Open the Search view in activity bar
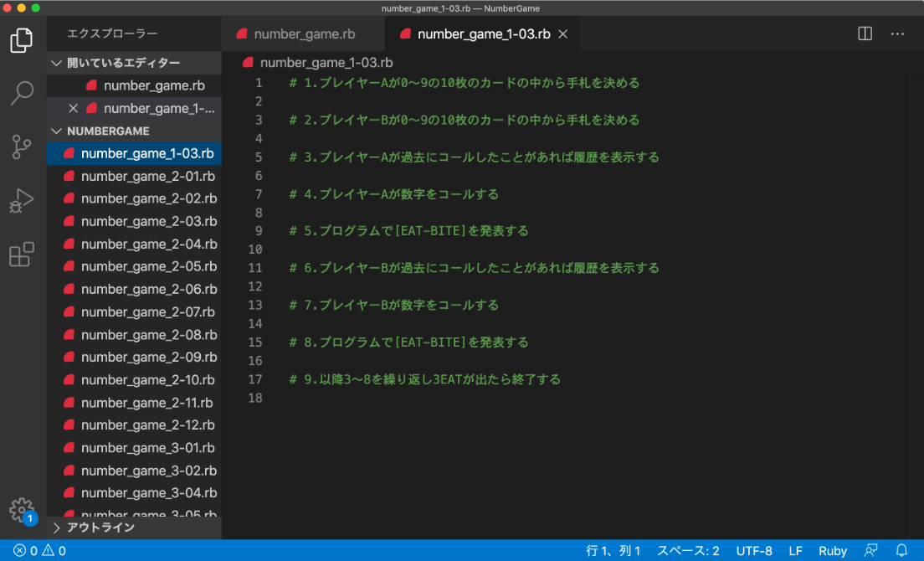 [x=22, y=92]
